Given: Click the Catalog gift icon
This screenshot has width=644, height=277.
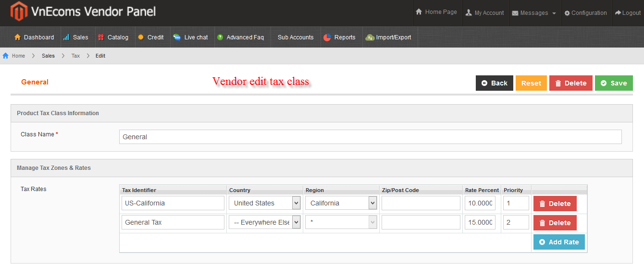Looking at the screenshot, I should [x=101, y=37].
